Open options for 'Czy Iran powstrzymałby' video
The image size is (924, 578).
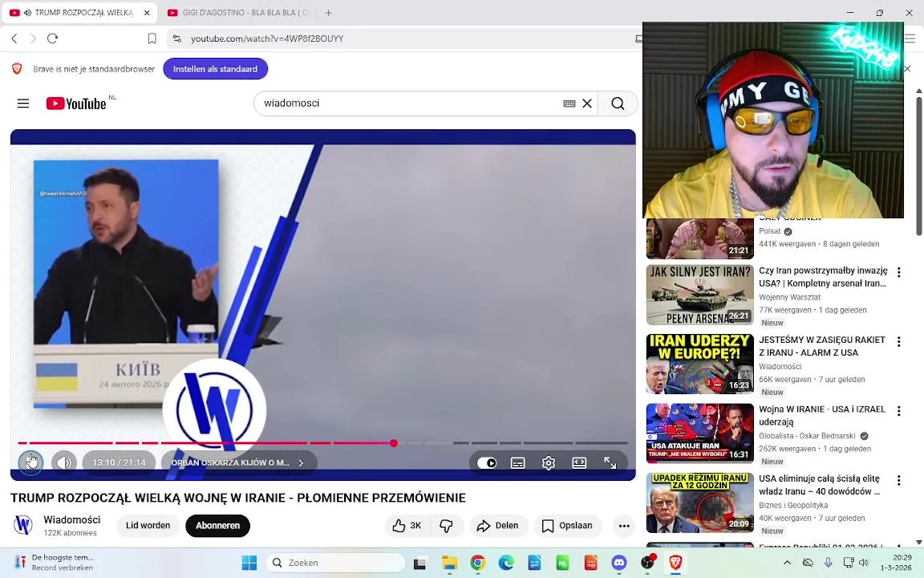(x=898, y=272)
